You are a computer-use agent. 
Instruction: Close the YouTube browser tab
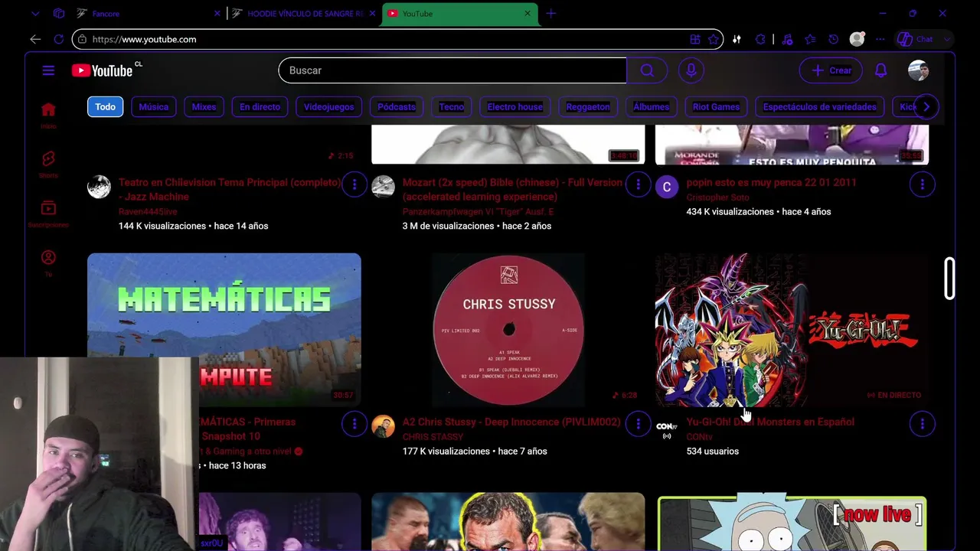coord(527,14)
